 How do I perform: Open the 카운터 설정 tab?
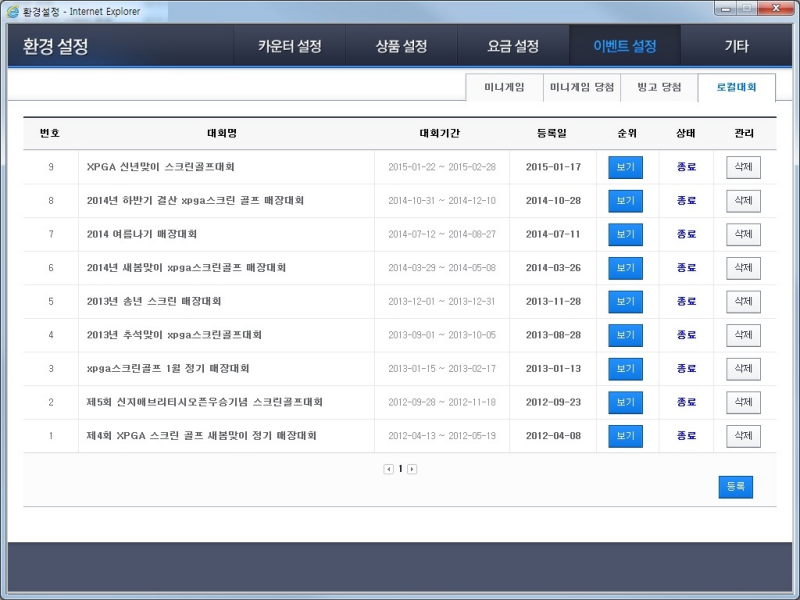[289, 47]
